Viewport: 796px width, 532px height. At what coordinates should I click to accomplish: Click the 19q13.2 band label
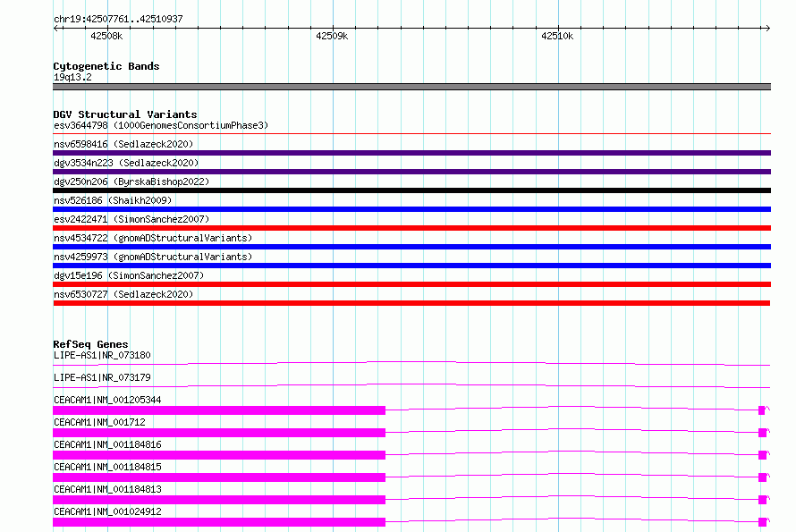tap(72, 77)
